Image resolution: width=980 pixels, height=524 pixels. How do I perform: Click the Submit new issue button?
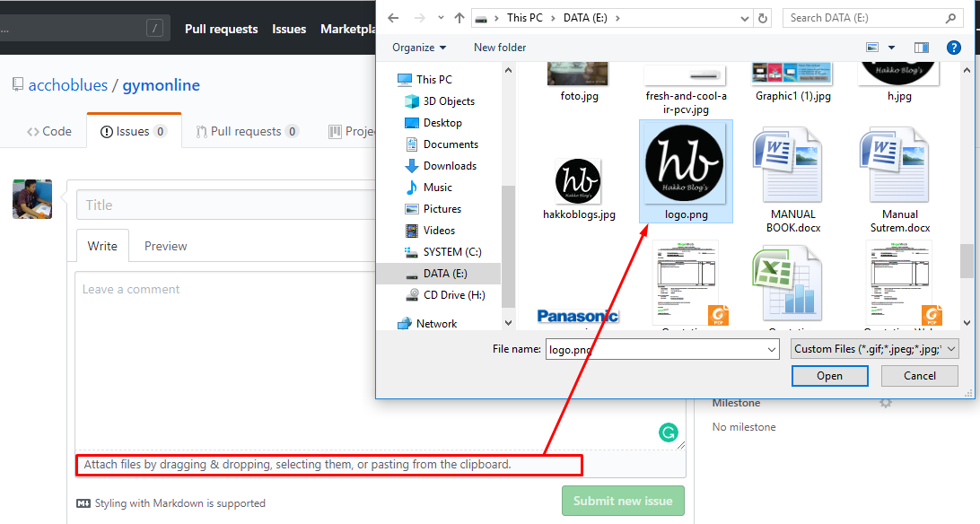(x=623, y=501)
